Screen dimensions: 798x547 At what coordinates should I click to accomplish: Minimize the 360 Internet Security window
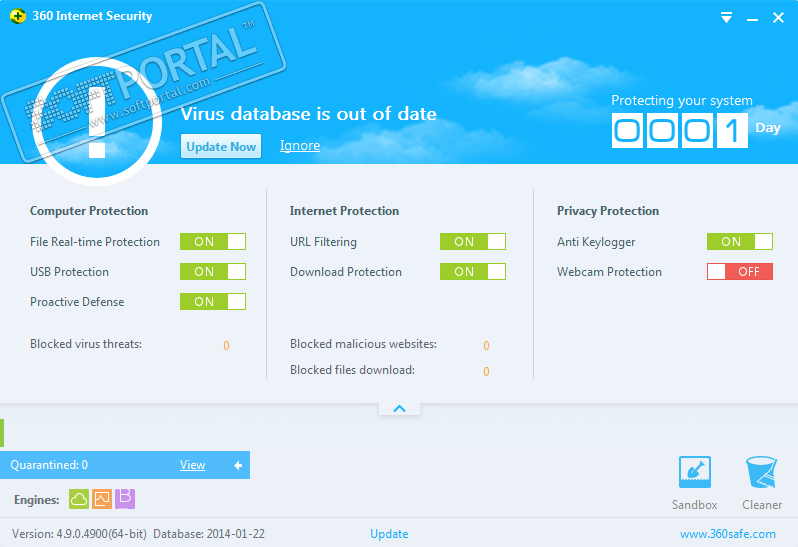tap(752, 19)
